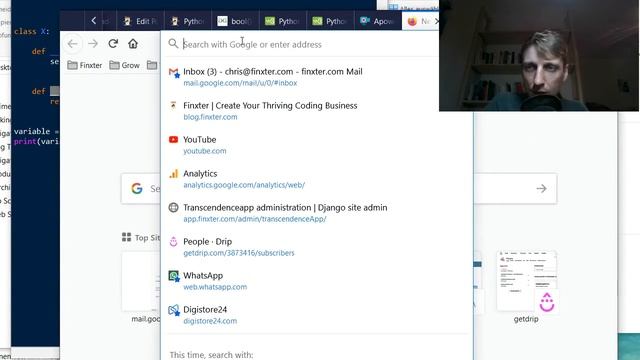
Task: Click the Finxter favicon in suggestions
Action: (173, 105)
